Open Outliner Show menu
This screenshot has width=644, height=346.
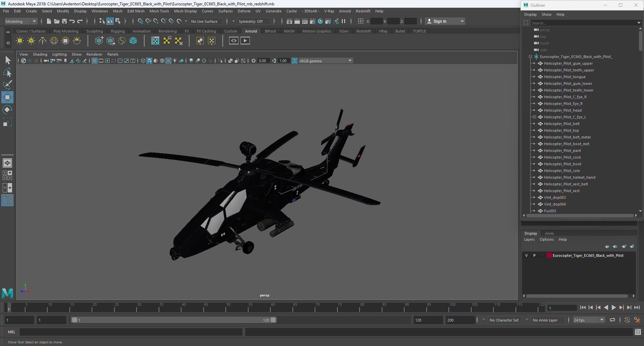pyautogui.click(x=546, y=14)
